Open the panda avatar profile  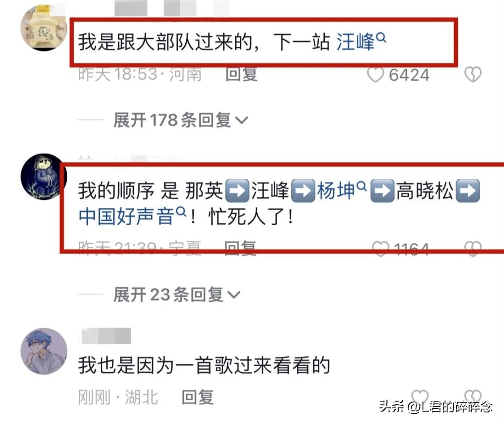pyautogui.click(x=44, y=177)
